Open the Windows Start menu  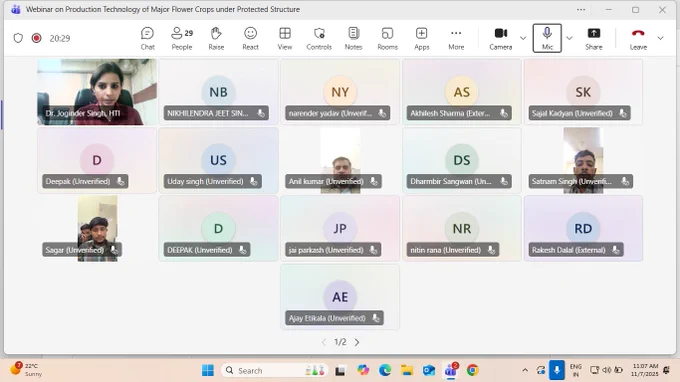pyautogui.click(x=208, y=370)
